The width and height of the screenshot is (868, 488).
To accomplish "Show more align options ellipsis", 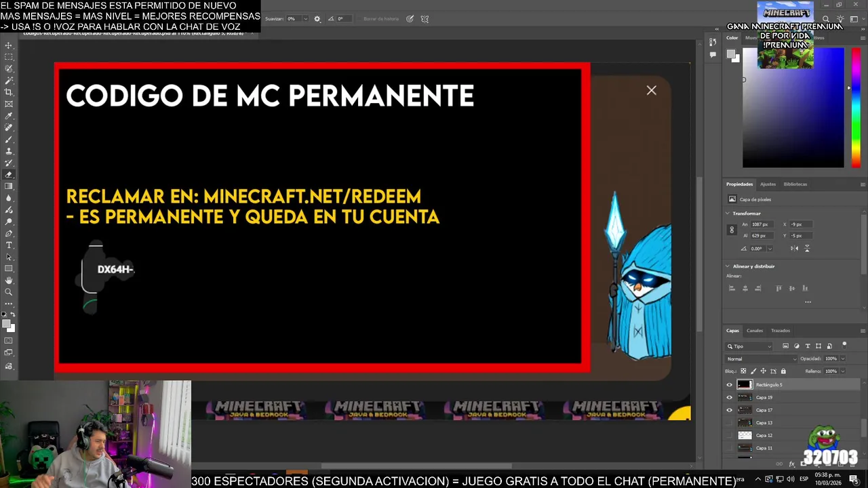I will (x=808, y=302).
